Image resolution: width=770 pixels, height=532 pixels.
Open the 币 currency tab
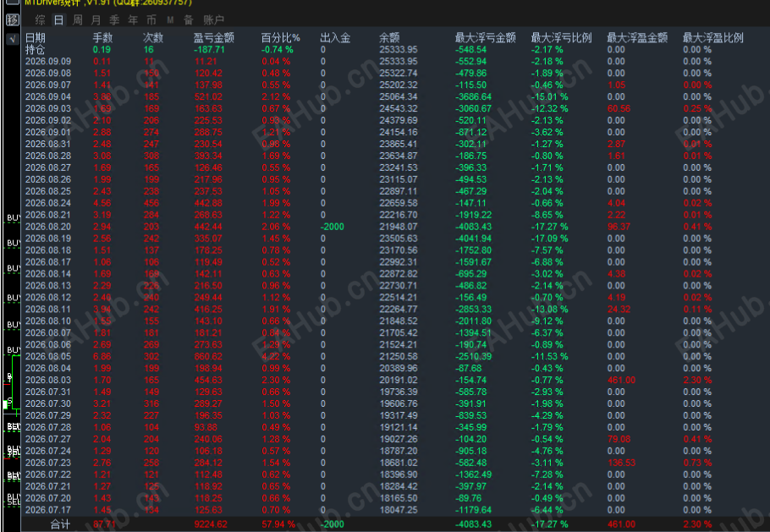click(x=151, y=20)
